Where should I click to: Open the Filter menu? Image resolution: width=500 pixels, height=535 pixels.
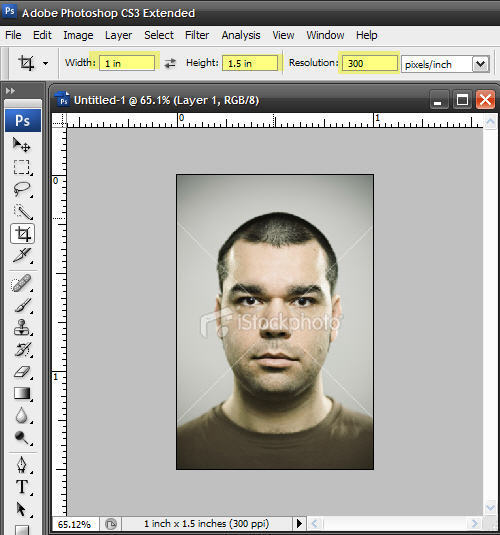pos(197,35)
